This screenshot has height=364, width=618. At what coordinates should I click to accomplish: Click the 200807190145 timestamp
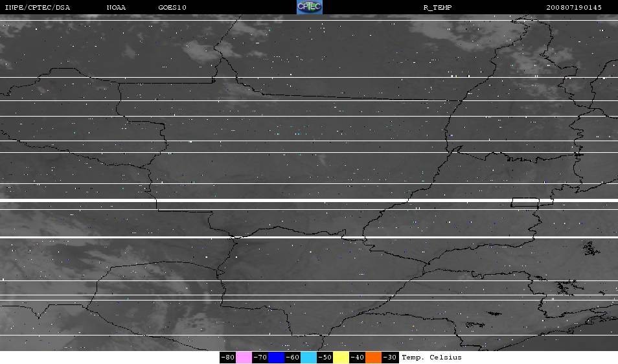(x=574, y=8)
